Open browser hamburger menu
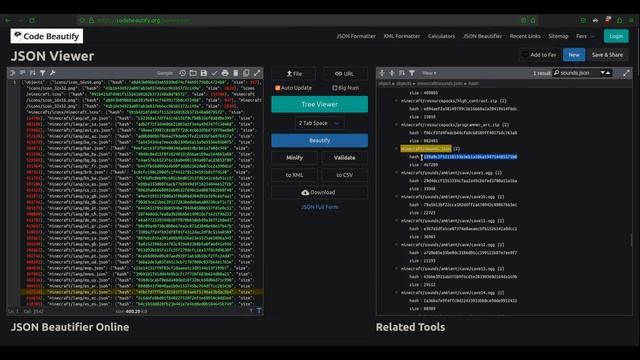Viewport: 640px width, 360px height. 631,20
